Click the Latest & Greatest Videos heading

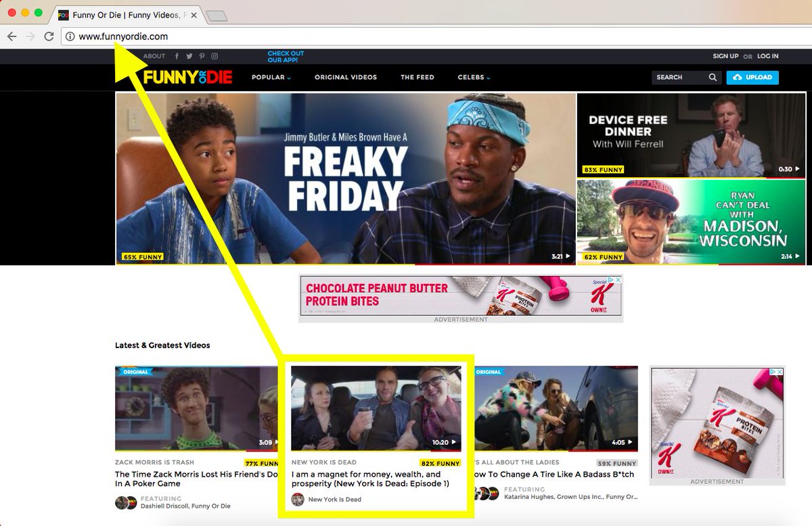tap(162, 345)
